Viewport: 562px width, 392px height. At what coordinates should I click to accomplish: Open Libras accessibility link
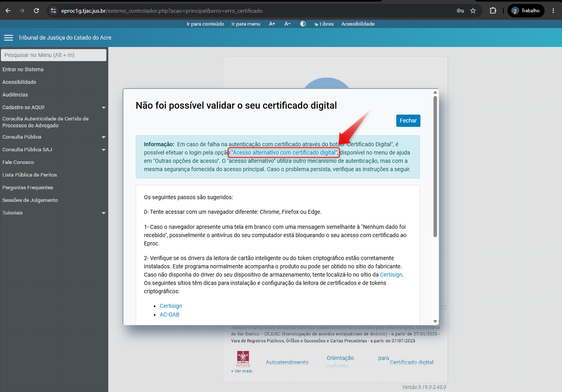324,24
